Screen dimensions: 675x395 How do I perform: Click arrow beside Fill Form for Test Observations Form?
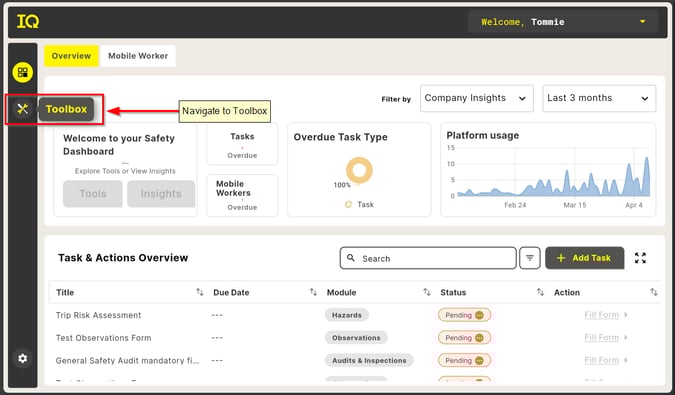tap(625, 337)
